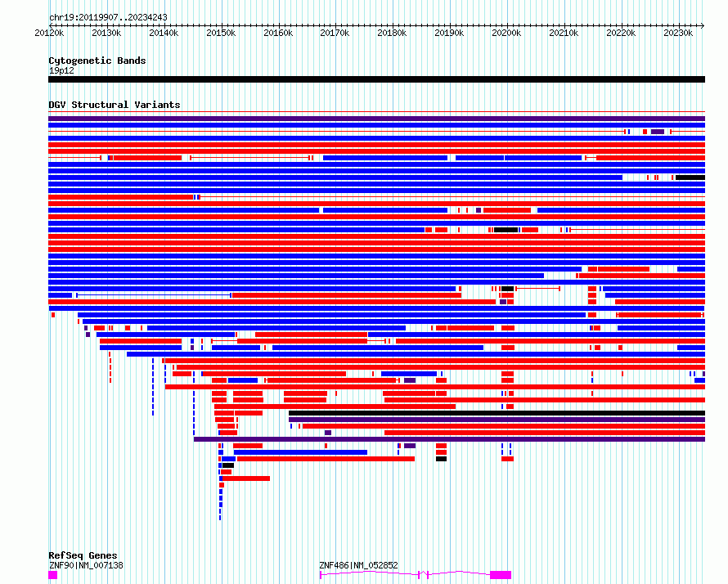Select the 20160k position on the ruler
Viewport: 728px width, 584px height.
[x=278, y=33]
